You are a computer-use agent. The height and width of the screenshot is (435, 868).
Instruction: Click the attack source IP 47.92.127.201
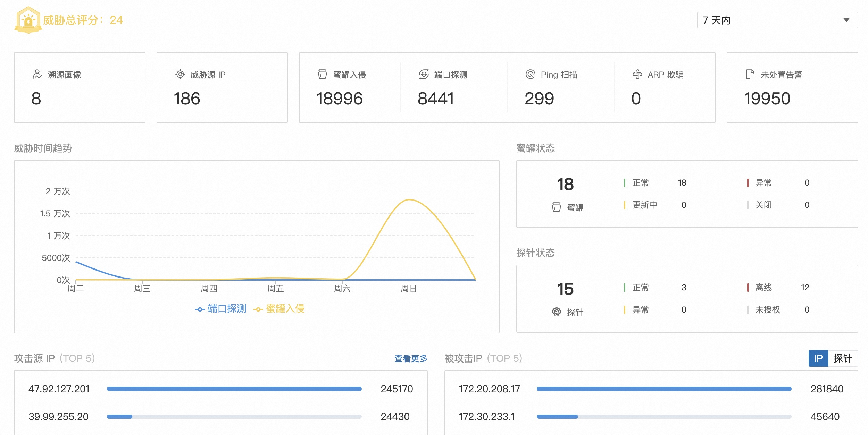(x=59, y=389)
